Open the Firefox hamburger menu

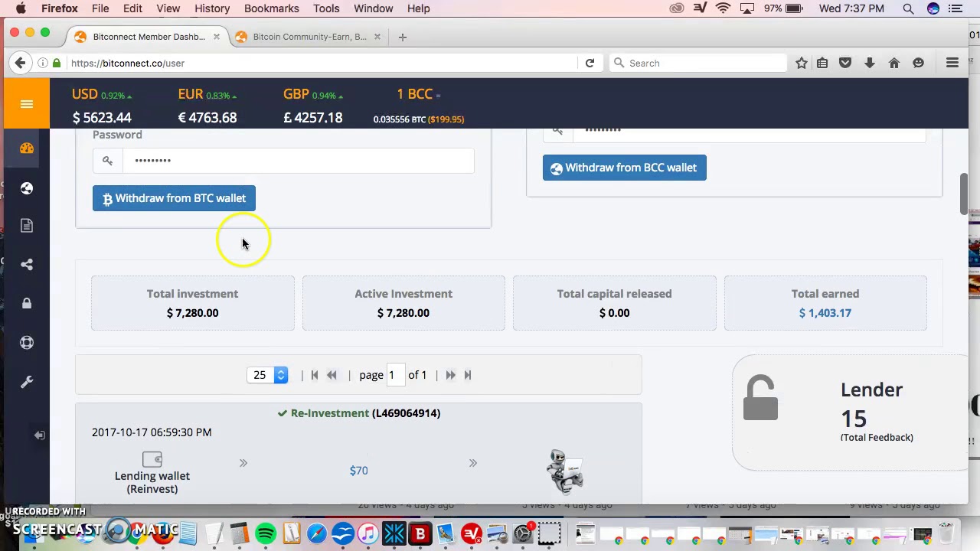(952, 63)
